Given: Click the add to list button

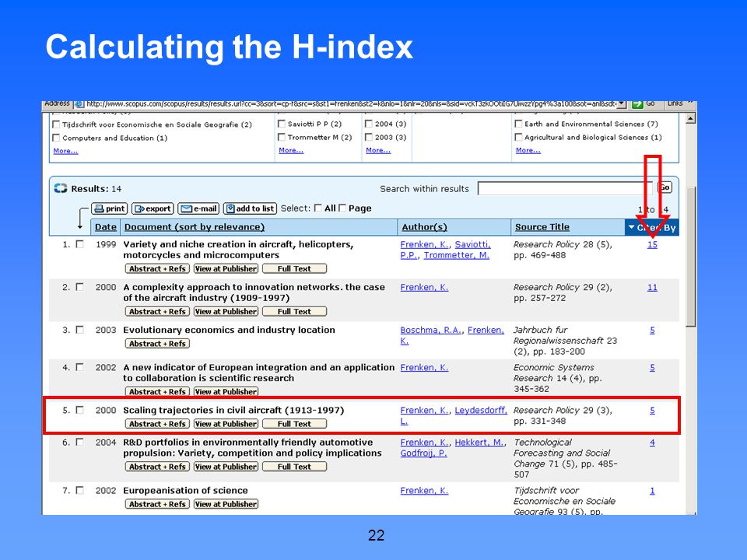Looking at the screenshot, I should coord(250,208).
